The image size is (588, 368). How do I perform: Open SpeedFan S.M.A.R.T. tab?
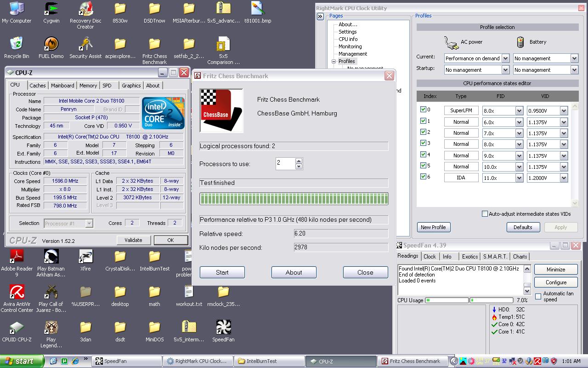(495, 257)
